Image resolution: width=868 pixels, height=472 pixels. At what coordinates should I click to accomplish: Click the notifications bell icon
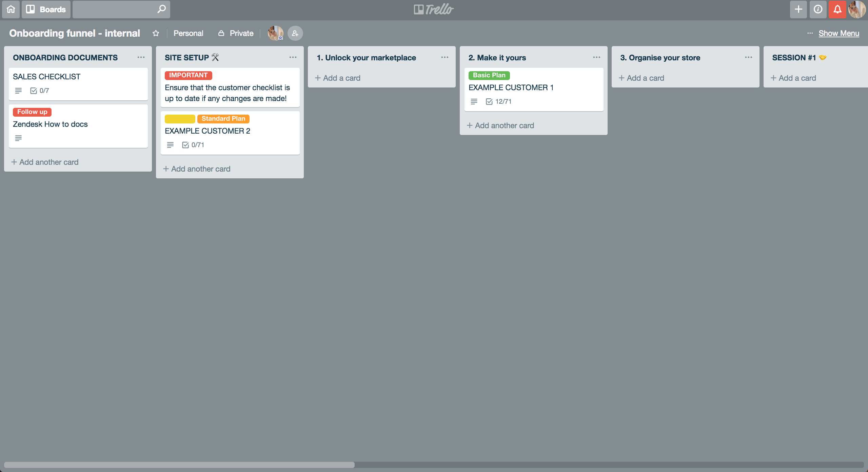pos(838,9)
